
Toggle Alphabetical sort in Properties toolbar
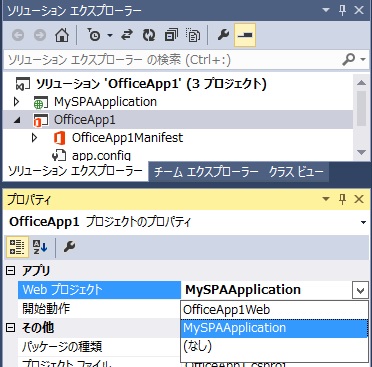pos(40,247)
